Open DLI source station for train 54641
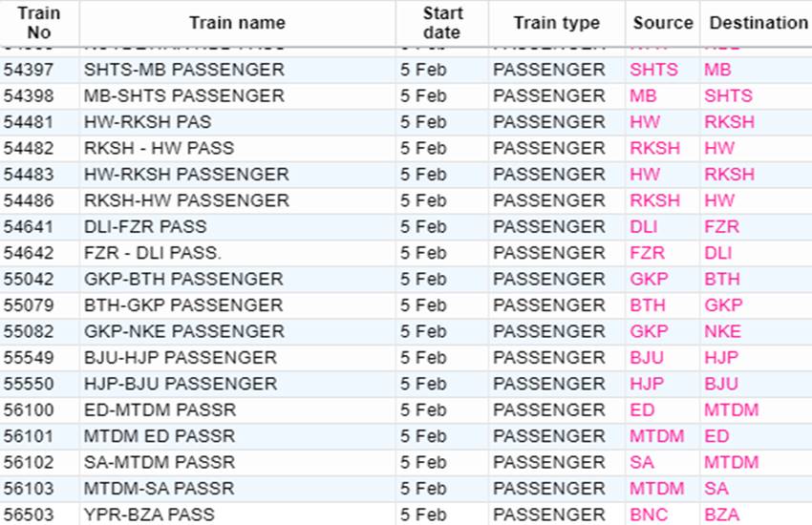 pos(643,226)
